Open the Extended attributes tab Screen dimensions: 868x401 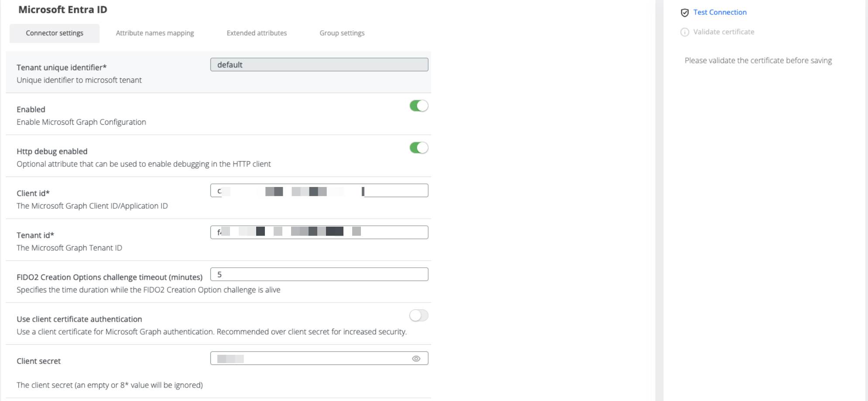pyautogui.click(x=257, y=33)
